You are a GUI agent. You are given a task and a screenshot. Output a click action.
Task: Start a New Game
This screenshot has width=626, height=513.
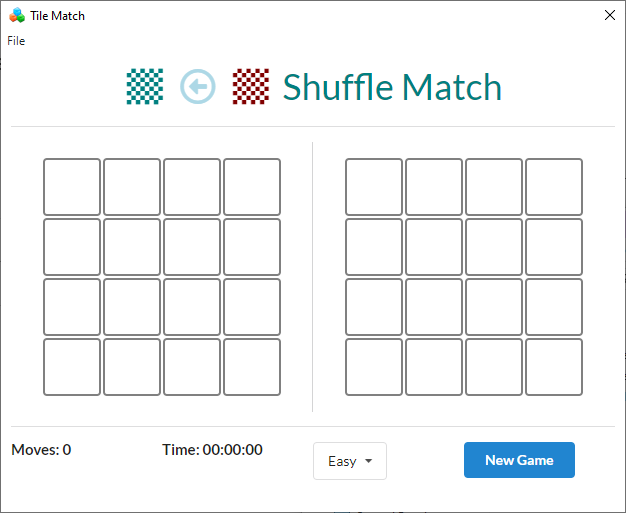[x=519, y=460]
